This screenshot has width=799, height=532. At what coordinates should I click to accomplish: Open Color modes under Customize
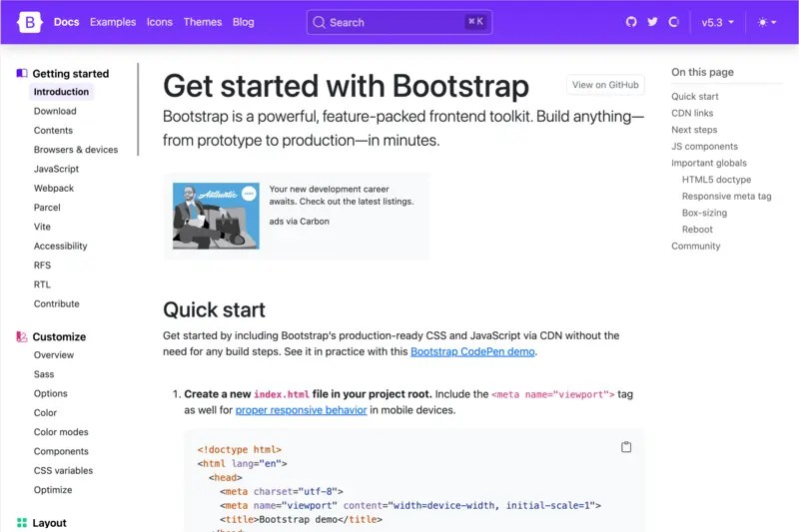click(x=61, y=432)
